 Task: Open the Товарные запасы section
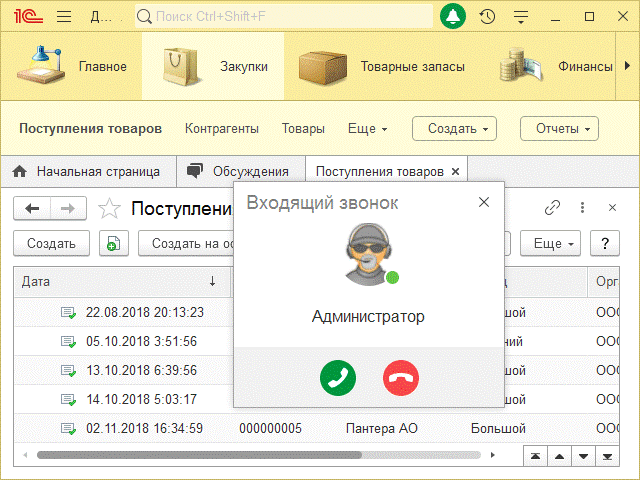click(382, 66)
